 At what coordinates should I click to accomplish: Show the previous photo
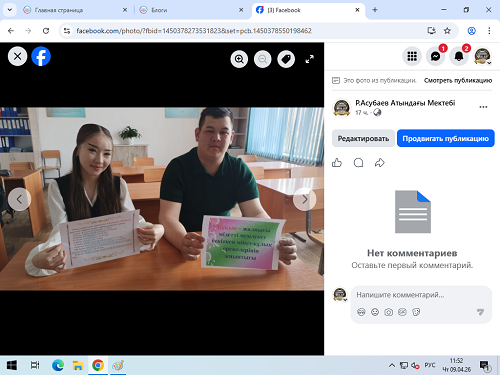[19, 199]
